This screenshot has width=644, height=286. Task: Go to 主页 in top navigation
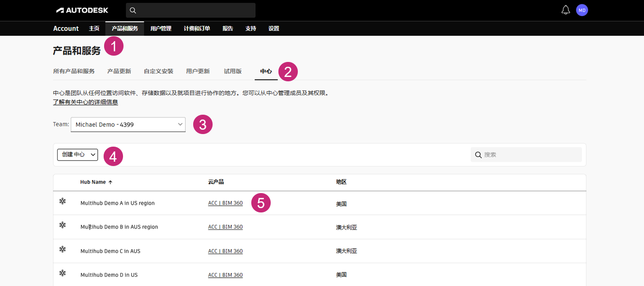94,29
